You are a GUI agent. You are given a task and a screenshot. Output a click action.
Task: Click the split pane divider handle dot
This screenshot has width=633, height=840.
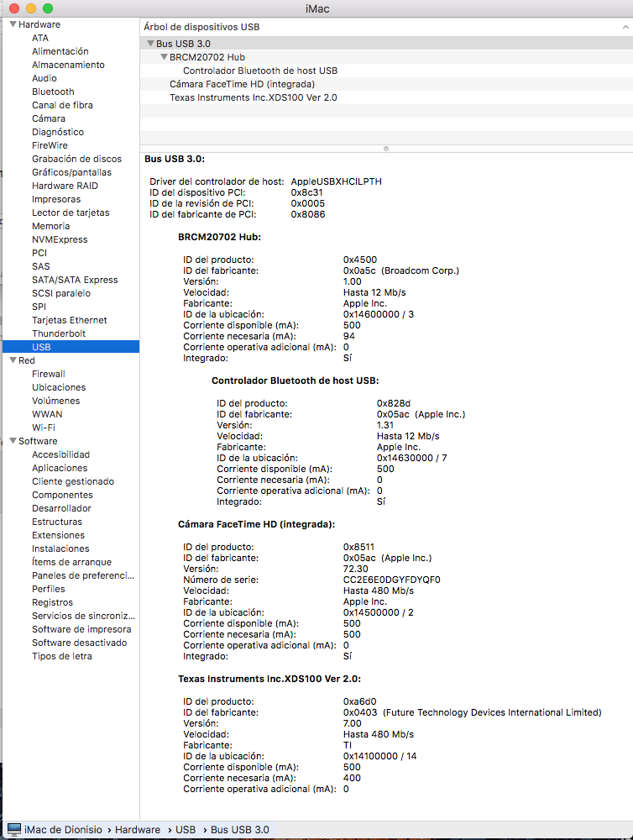[x=386, y=149]
